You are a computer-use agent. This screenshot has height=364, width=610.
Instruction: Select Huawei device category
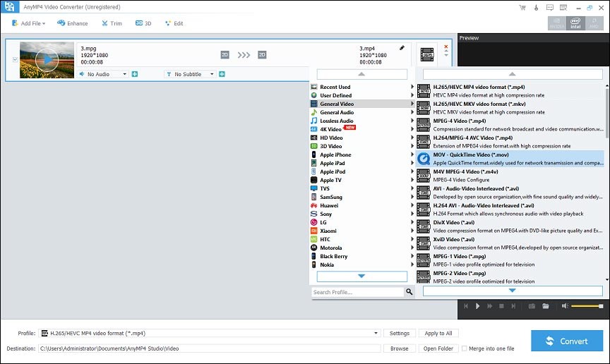pyautogui.click(x=361, y=206)
